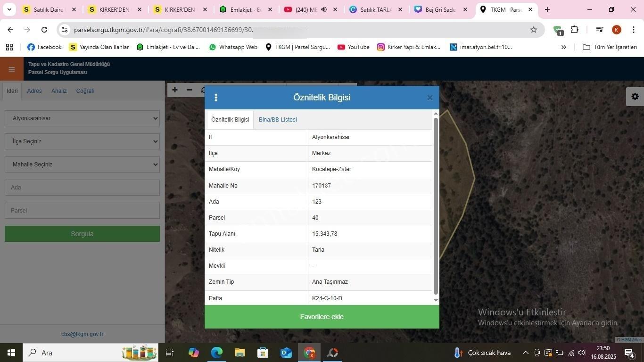Select the Analiz tab in sidebar

tap(59, 91)
